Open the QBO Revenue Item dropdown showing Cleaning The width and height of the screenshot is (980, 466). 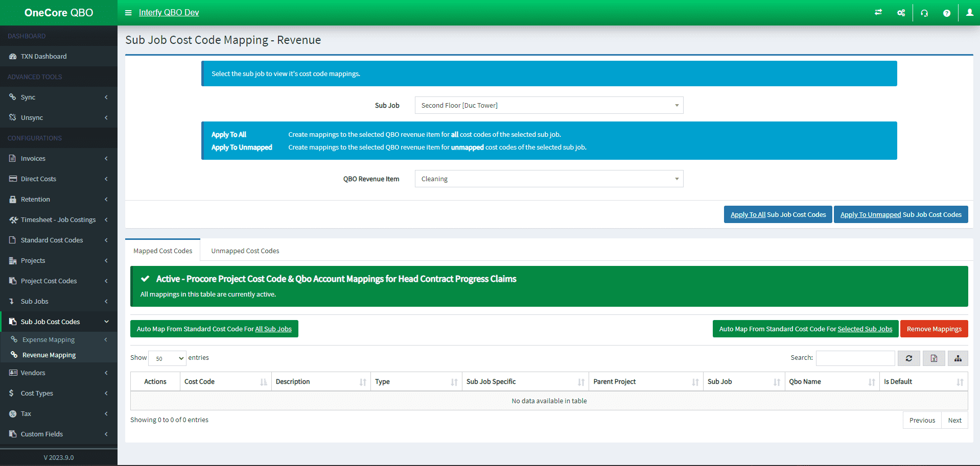(x=548, y=179)
